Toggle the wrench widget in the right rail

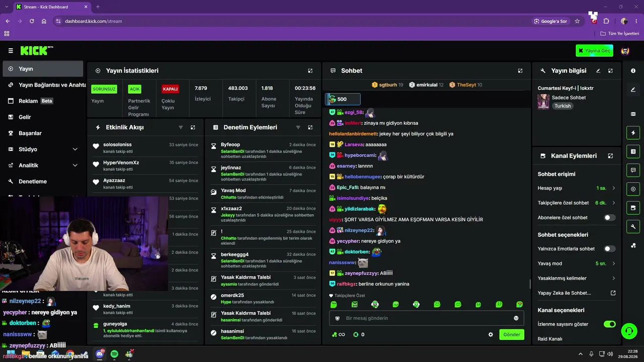[x=633, y=226]
